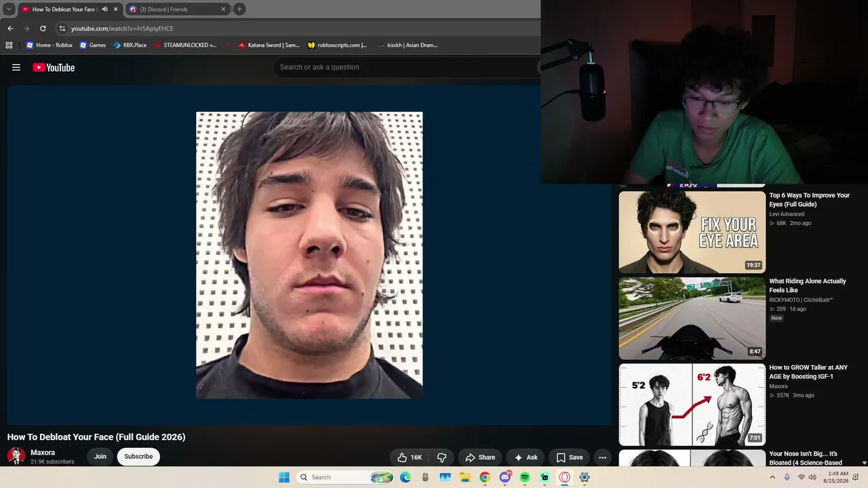The width and height of the screenshot is (868, 488).
Task: Open Top 6 Ways To Improve Your Eyes title
Action: 809,200
